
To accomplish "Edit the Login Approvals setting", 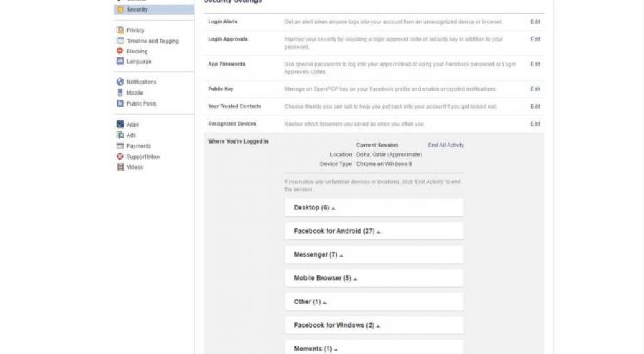I will (535, 39).
